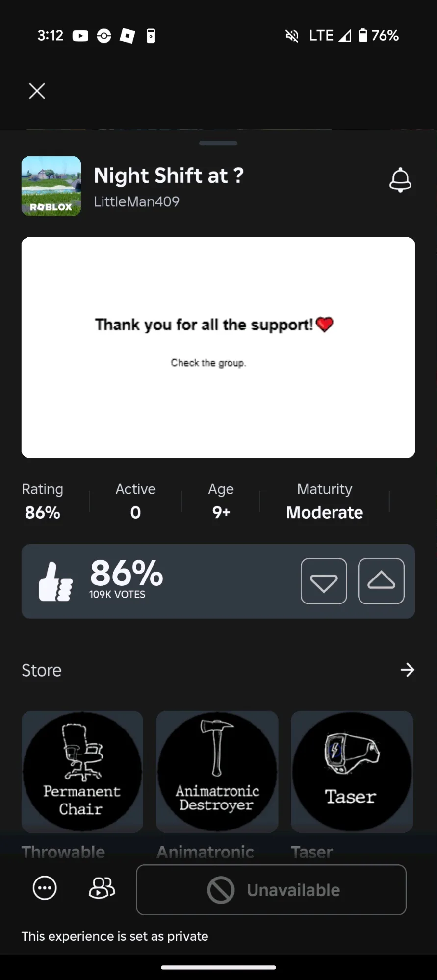Open the Thank you promo image
The height and width of the screenshot is (980, 437).
[x=218, y=348]
